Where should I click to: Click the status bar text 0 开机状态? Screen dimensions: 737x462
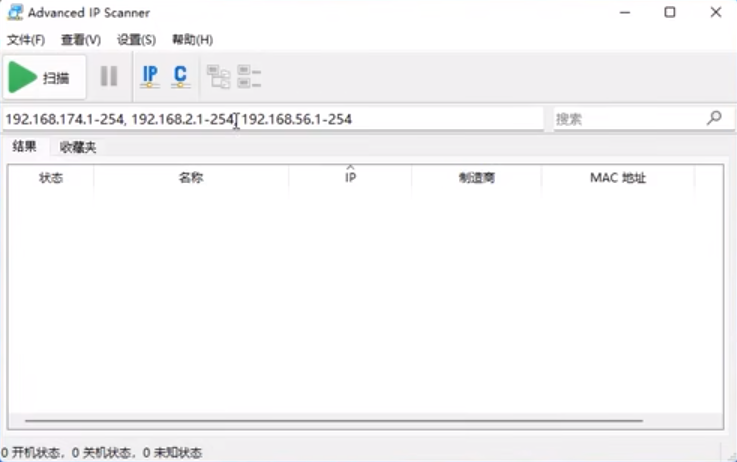click(x=31, y=453)
